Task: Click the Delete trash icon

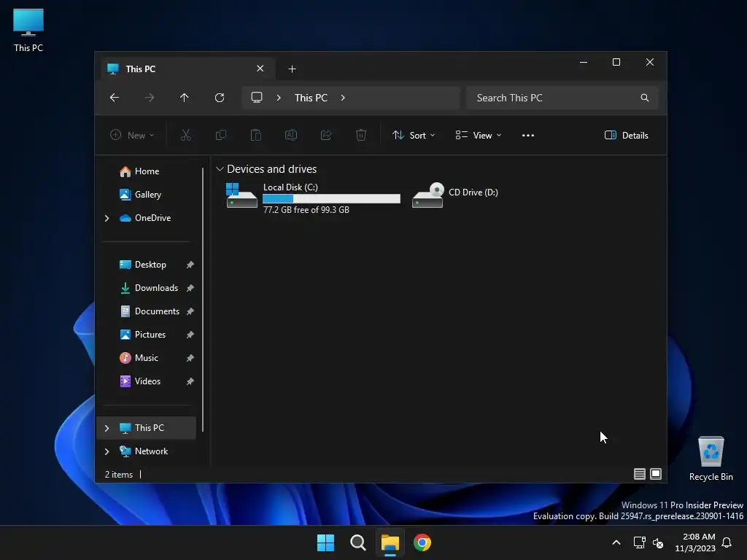Action: click(x=361, y=135)
